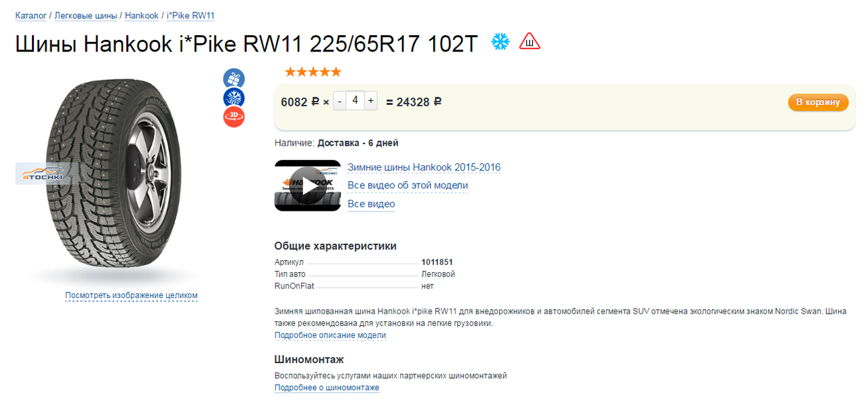
Task: Open the Каталог breadcrumb link
Action: pyautogui.click(x=31, y=16)
